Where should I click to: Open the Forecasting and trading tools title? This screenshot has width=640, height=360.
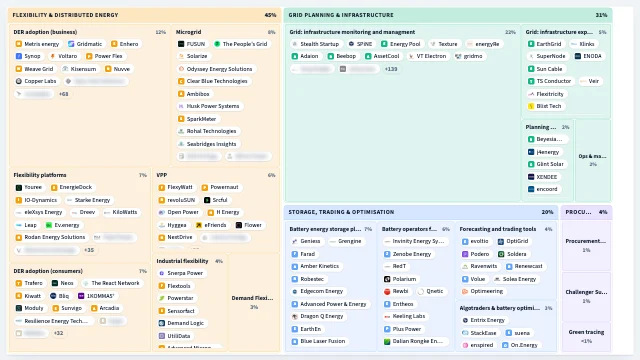(x=498, y=229)
